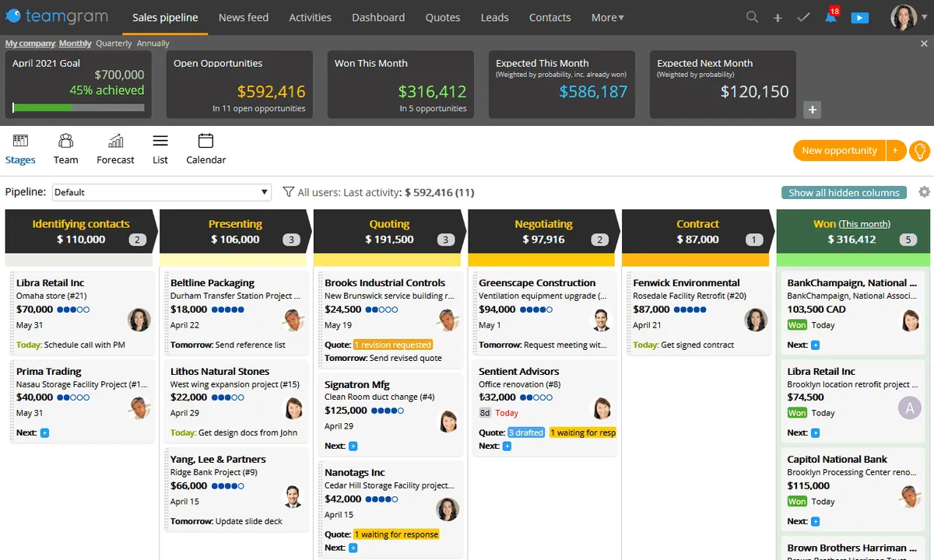Click the lightbulb tips icon
Image resolution: width=934 pixels, height=560 pixels.
coord(920,151)
